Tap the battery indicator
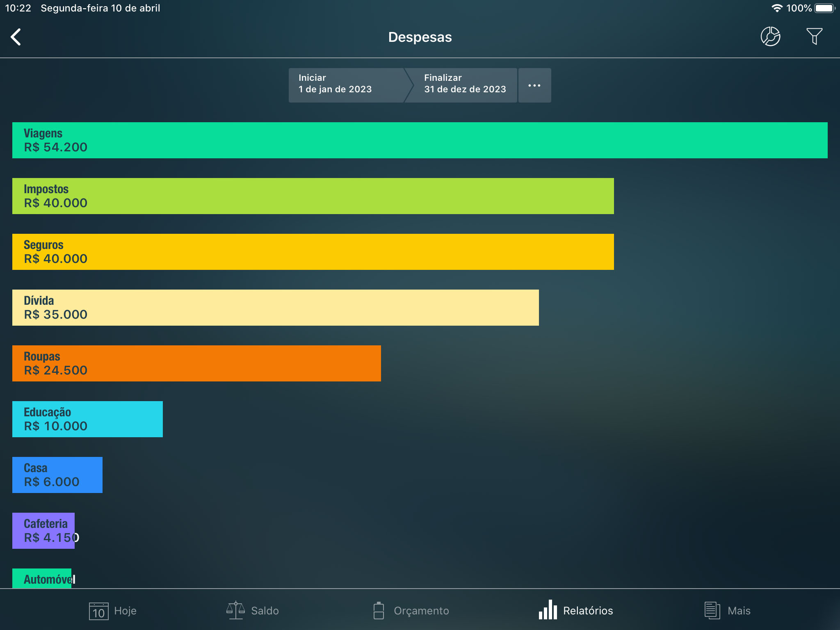The width and height of the screenshot is (840, 630). pos(825,8)
